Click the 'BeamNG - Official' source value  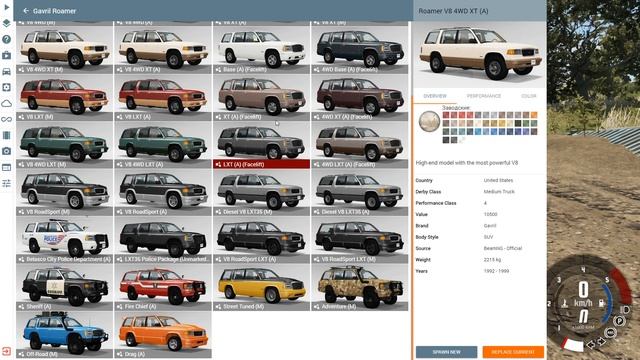(x=502, y=248)
